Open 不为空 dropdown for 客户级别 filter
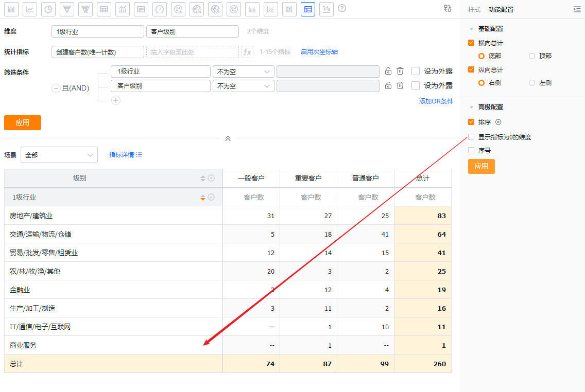 coord(243,86)
